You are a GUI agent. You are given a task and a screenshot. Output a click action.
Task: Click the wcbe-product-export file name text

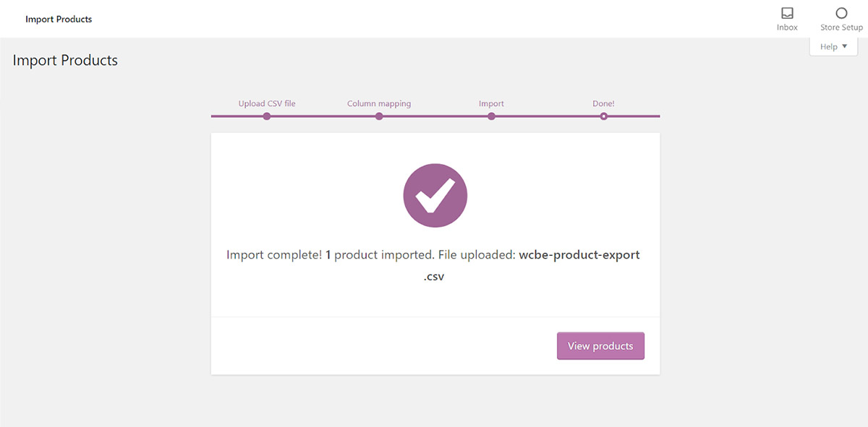click(579, 255)
